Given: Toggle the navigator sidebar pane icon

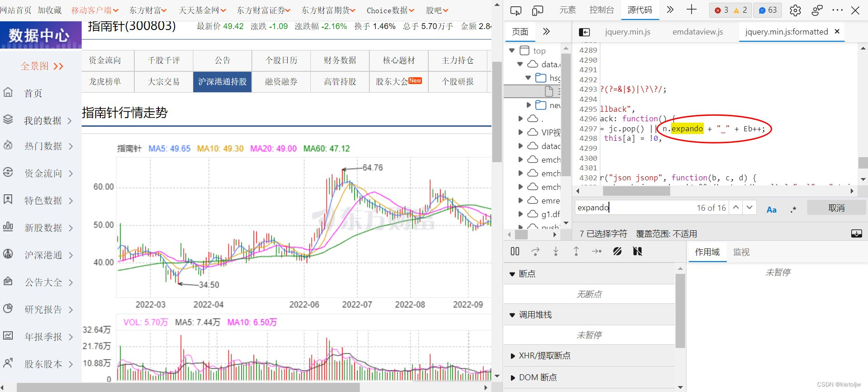Looking at the screenshot, I should [x=584, y=32].
